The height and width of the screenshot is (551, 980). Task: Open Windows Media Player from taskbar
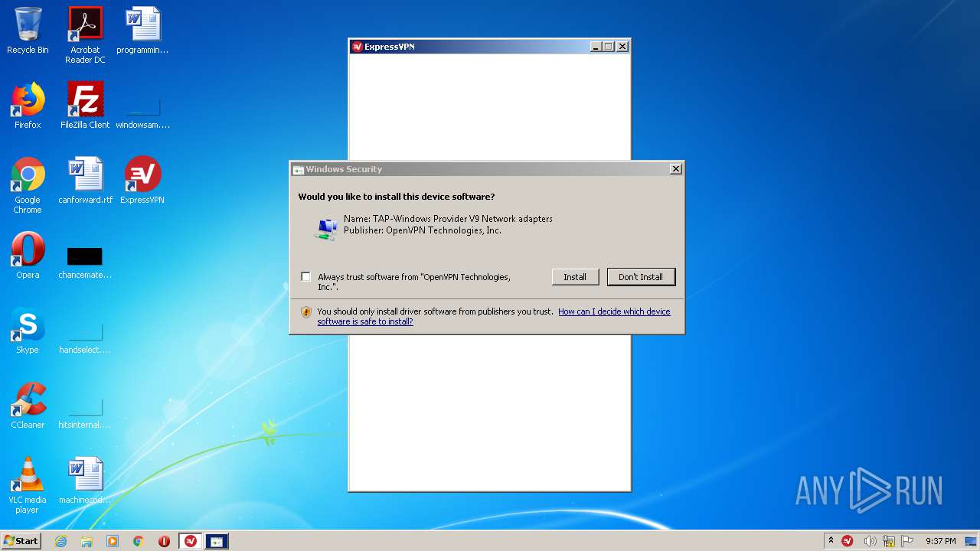[113, 541]
